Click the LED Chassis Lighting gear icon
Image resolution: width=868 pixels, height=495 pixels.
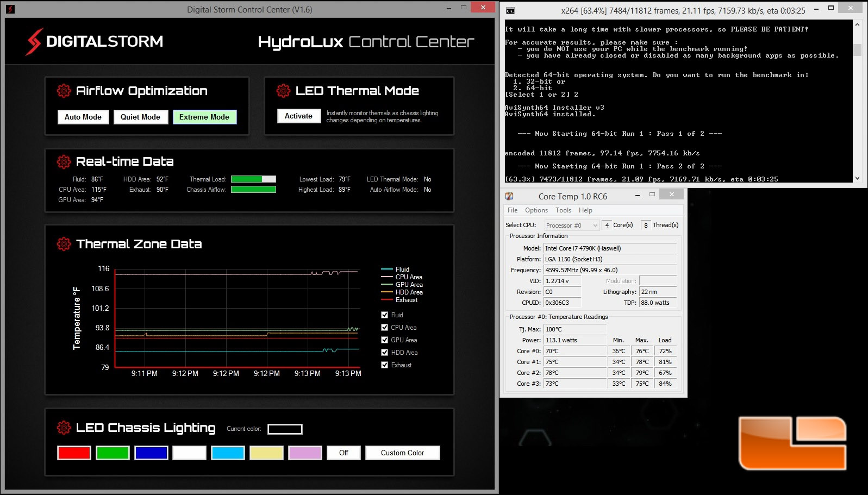click(x=64, y=428)
